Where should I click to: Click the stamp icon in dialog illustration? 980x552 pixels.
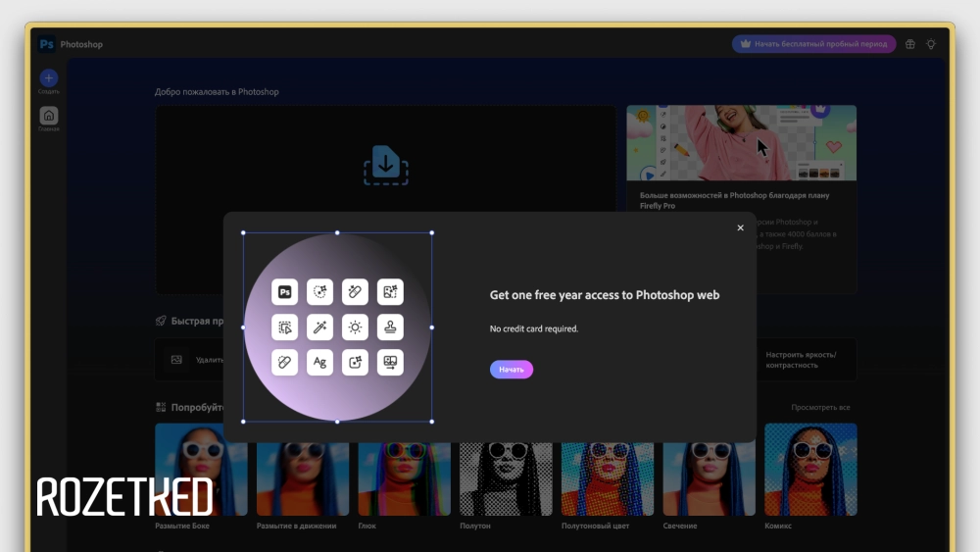coord(390,327)
